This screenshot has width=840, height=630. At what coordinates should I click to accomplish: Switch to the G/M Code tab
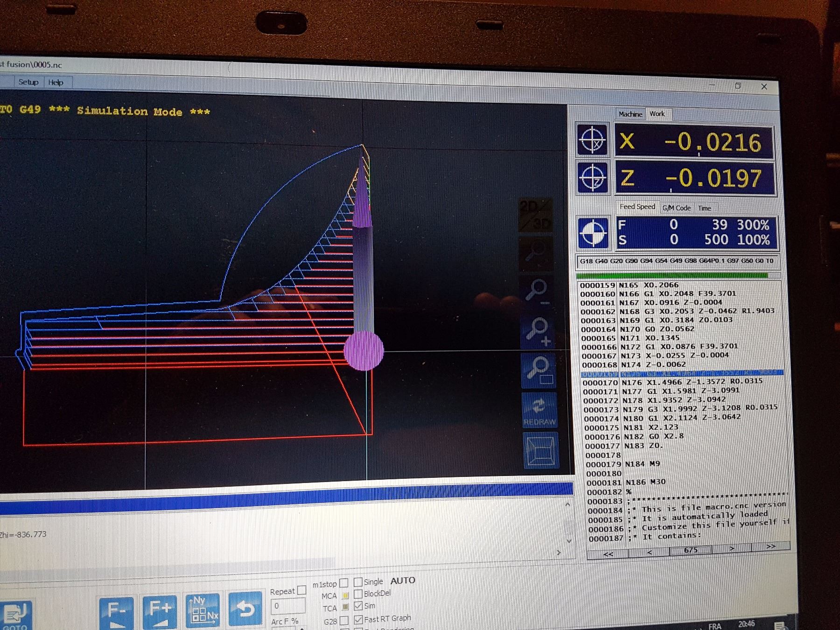(x=676, y=208)
